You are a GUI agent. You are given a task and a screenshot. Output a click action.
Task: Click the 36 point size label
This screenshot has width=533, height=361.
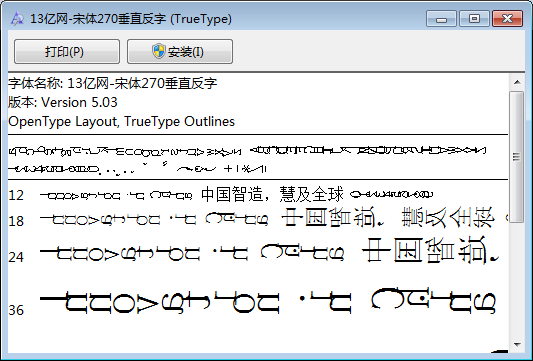(16, 310)
